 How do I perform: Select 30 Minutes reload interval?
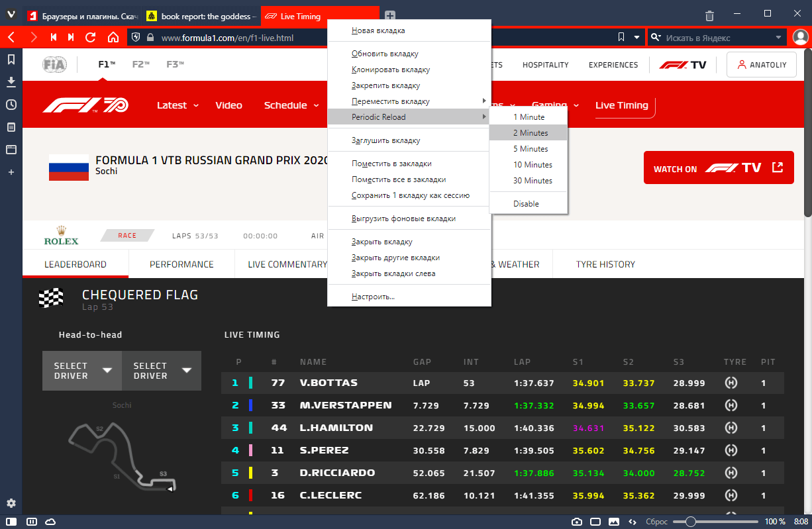[x=529, y=181]
